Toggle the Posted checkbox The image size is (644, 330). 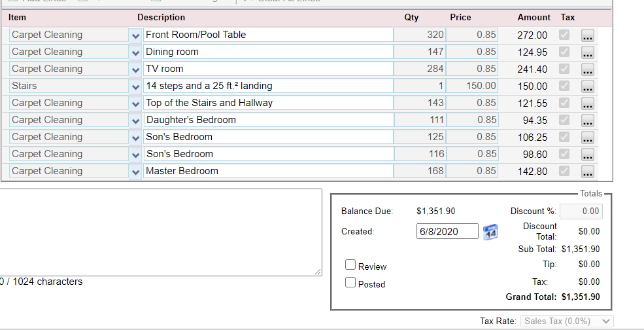click(350, 282)
